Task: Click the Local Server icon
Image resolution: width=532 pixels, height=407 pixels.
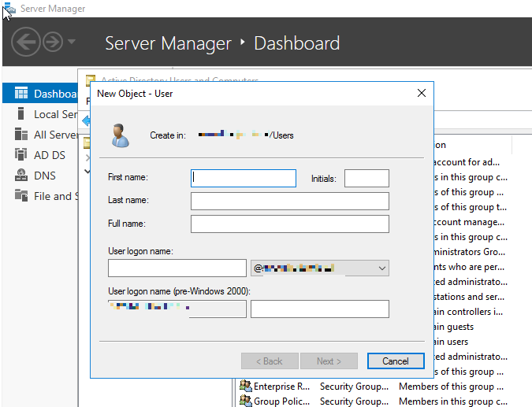Action: click(x=20, y=113)
